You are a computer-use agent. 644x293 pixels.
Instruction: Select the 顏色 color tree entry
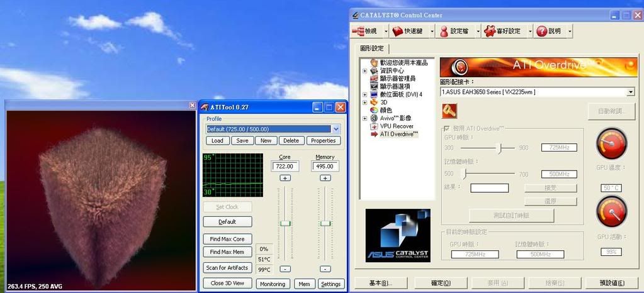tap(386, 110)
